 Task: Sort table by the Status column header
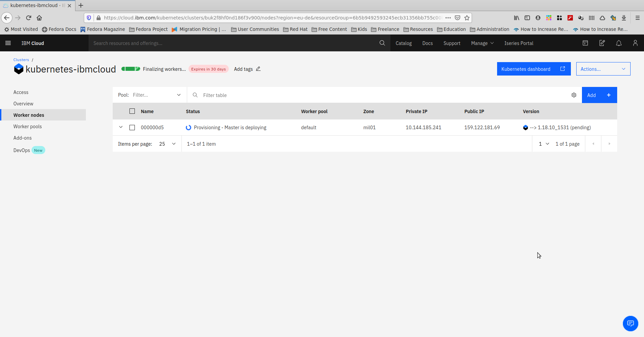pyautogui.click(x=193, y=111)
